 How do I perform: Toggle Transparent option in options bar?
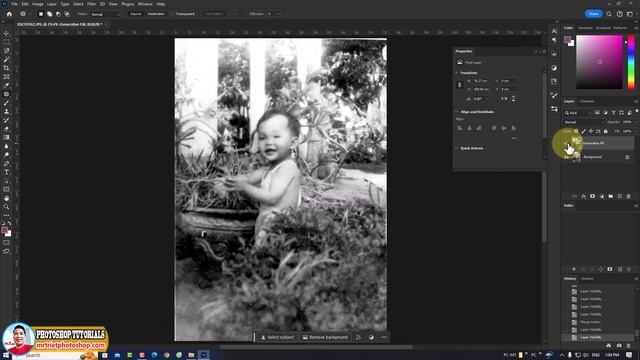(185, 14)
